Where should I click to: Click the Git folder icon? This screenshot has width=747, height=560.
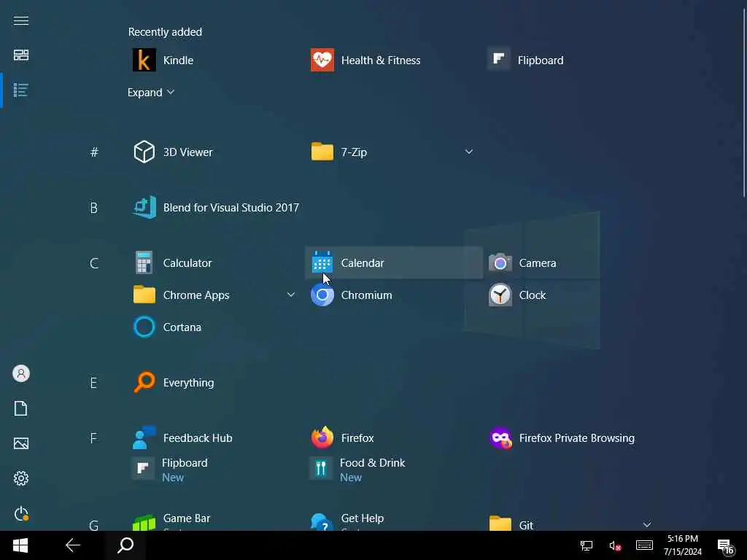pos(500,523)
